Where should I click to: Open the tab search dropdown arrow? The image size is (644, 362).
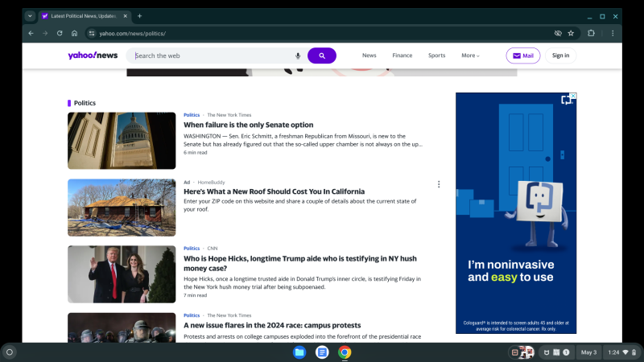click(30, 15)
